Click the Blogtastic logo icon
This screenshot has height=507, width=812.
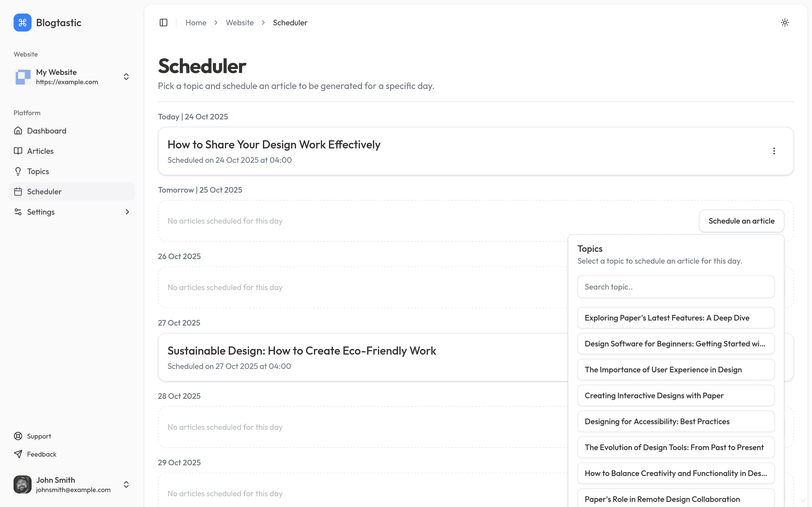click(23, 23)
